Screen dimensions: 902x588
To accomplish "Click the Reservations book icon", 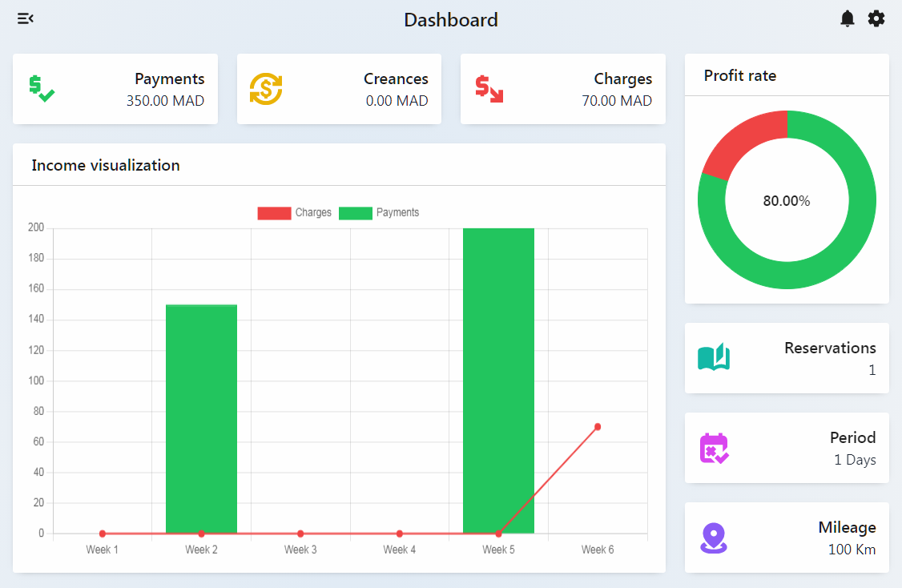I will point(714,358).
